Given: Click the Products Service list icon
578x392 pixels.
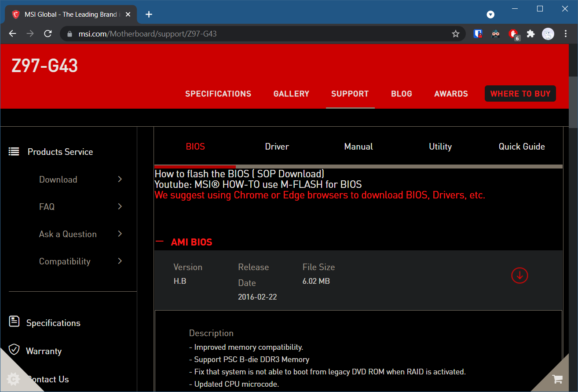Looking at the screenshot, I should pos(14,152).
